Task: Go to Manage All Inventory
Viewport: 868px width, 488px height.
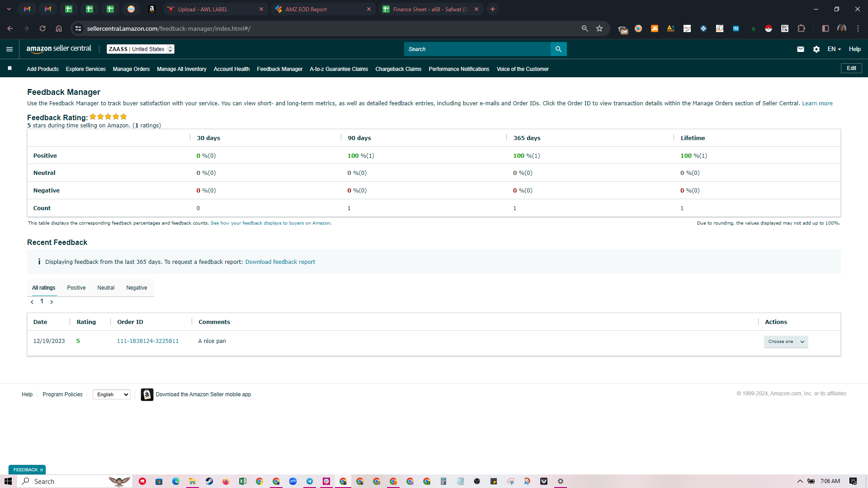Action: click(182, 69)
